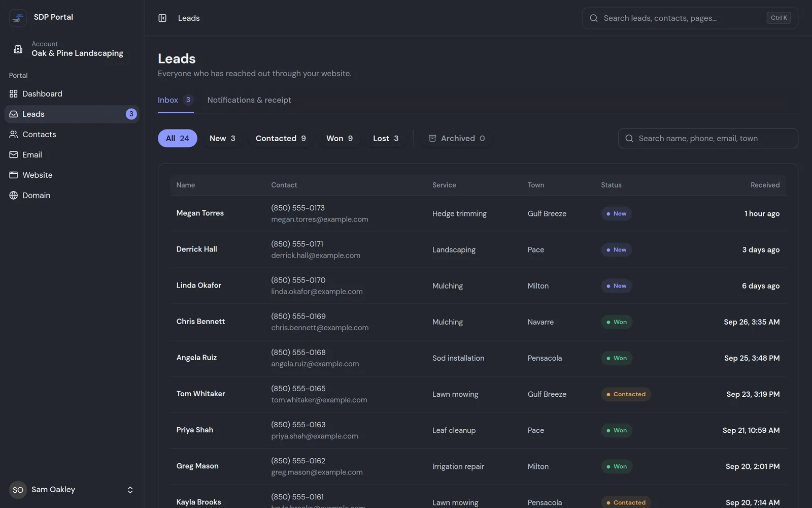Click the Received column header

(x=765, y=185)
